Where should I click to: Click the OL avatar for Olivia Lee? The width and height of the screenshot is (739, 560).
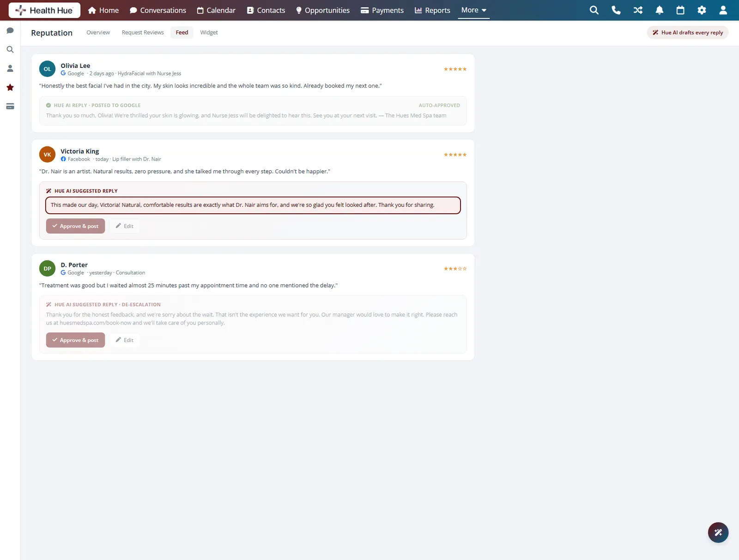pos(47,69)
